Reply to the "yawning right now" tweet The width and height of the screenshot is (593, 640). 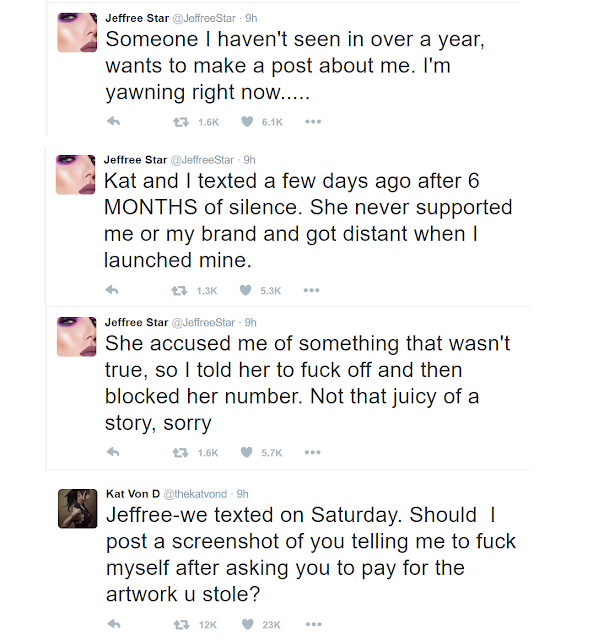[113, 121]
